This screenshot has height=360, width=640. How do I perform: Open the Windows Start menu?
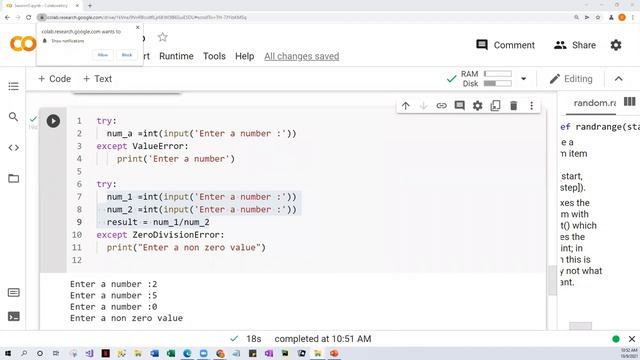(x=8, y=353)
